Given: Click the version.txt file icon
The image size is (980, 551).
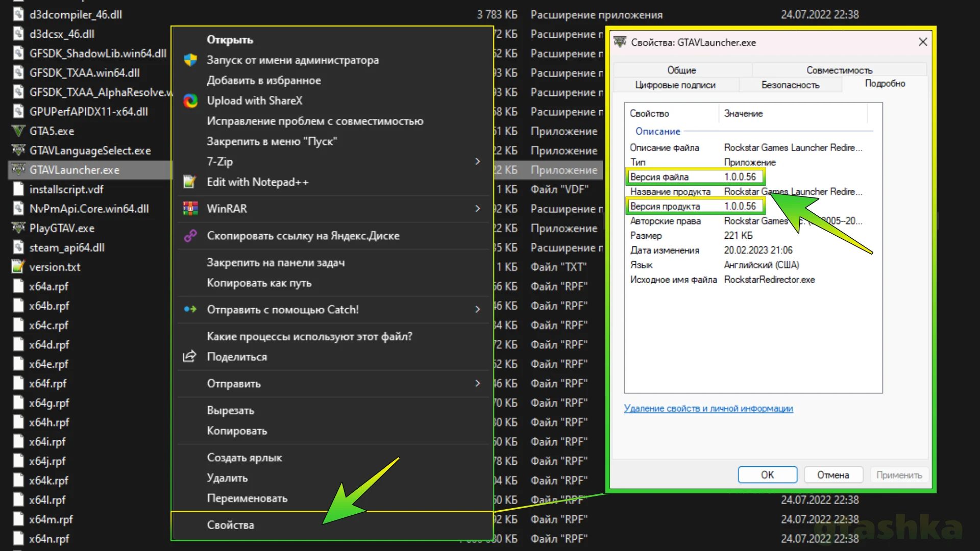Looking at the screenshot, I should pyautogui.click(x=18, y=267).
